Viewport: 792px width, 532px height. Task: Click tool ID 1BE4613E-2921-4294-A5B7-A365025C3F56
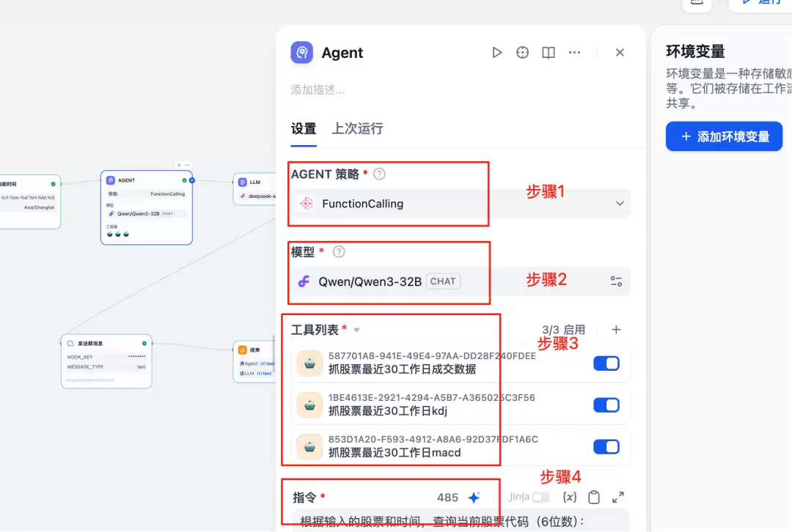431,397
